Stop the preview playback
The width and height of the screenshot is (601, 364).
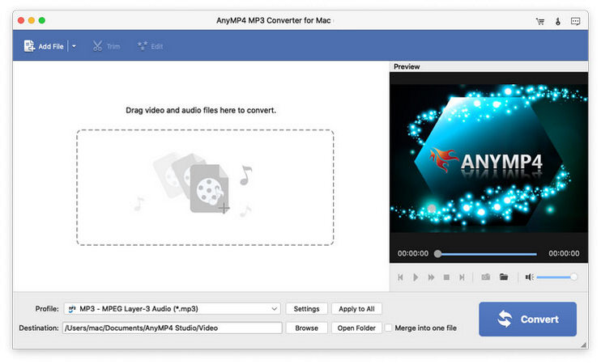click(x=446, y=277)
